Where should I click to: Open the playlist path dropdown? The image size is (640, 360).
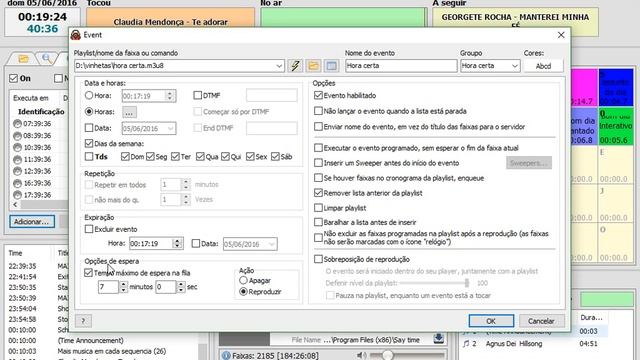[x=279, y=66]
